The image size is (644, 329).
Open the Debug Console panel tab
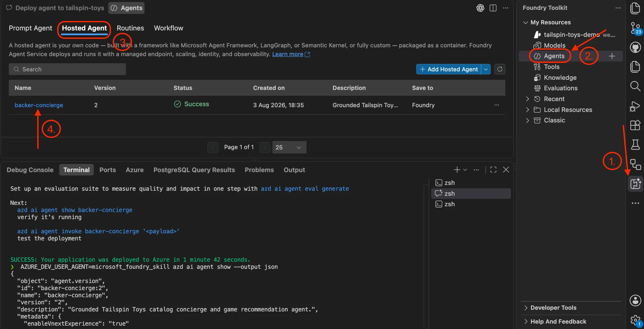click(x=30, y=170)
